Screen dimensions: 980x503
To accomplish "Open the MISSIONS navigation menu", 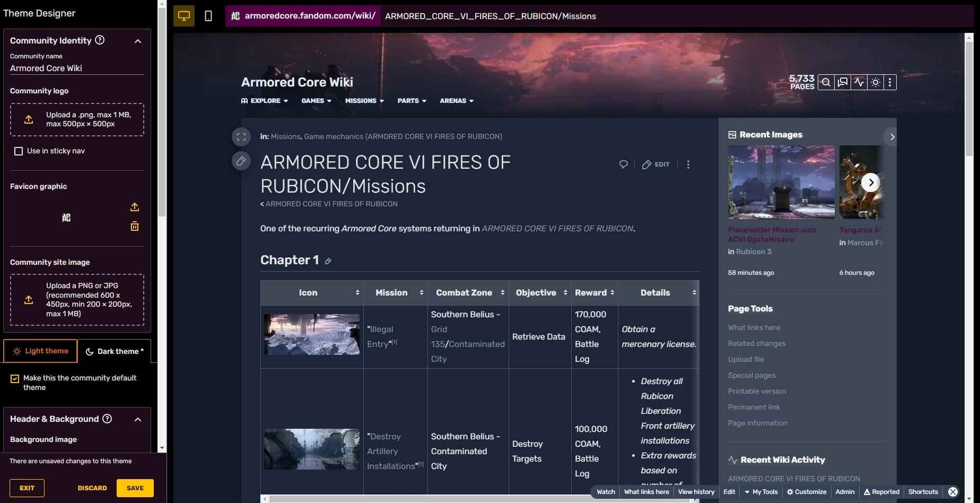I will 364,101.
